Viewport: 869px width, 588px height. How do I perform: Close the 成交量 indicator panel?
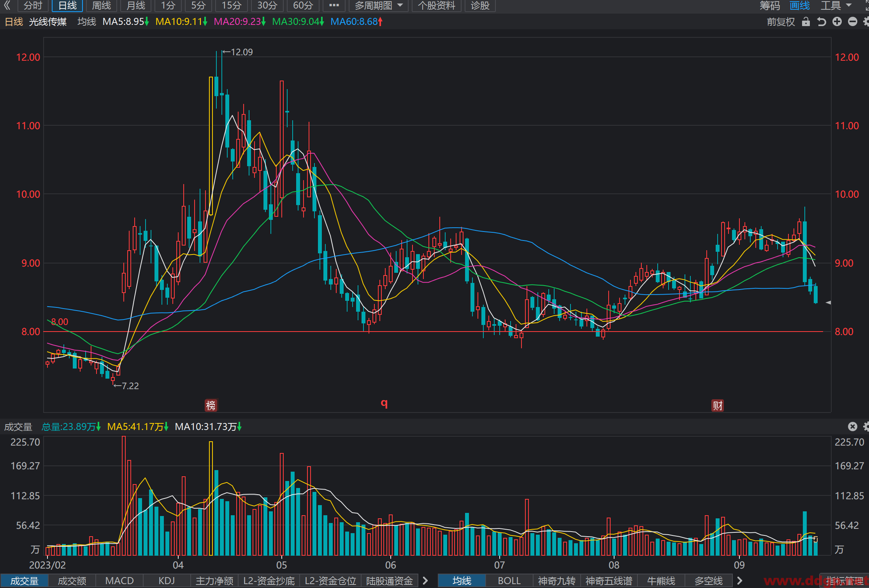tap(853, 427)
